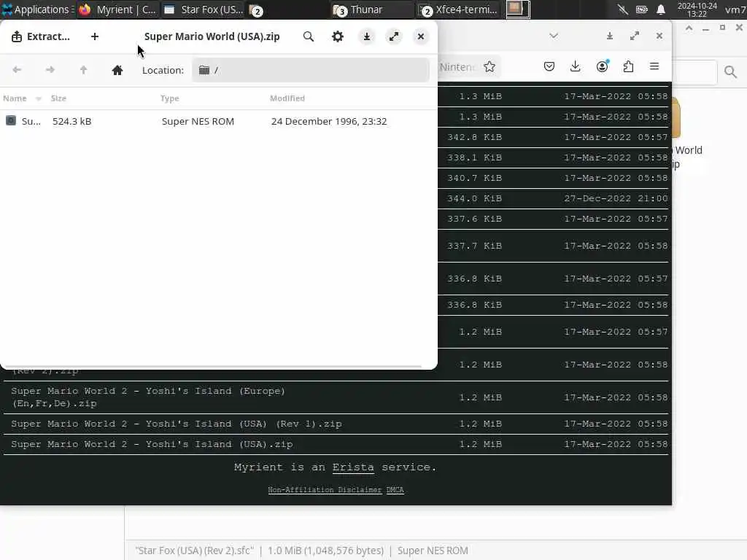This screenshot has width=747, height=560.
Task: Click the '24 December 1996, 23:32' cell
Action: [x=329, y=122]
